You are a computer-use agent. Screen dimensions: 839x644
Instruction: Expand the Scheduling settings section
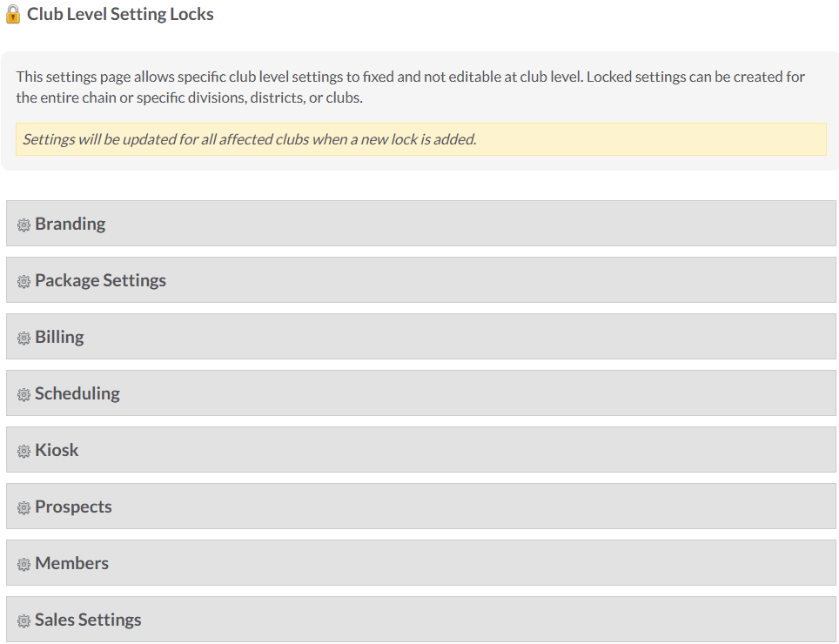pyautogui.click(x=421, y=393)
